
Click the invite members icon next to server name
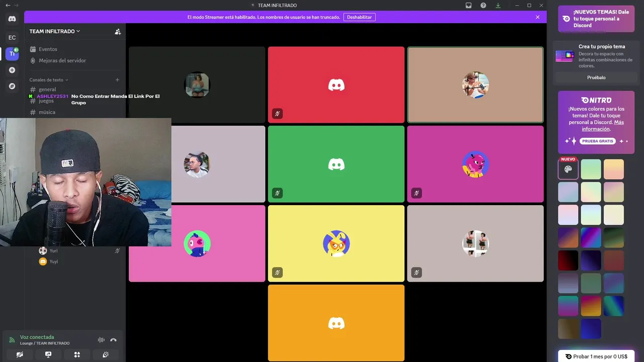coord(118,31)
